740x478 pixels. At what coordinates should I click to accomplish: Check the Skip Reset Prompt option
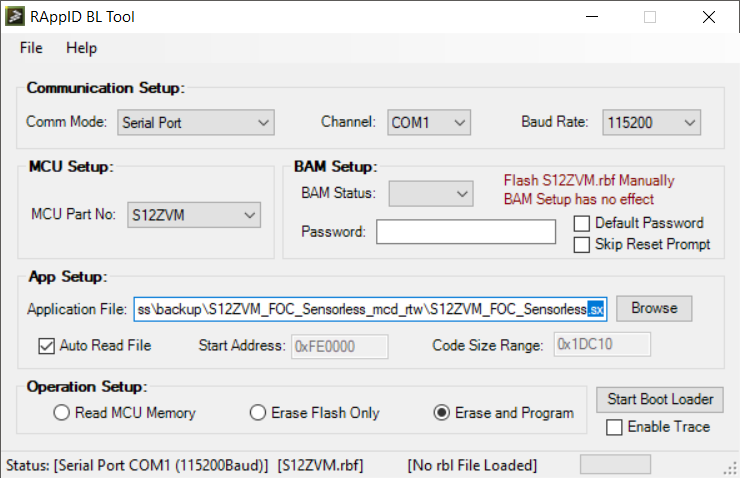[582, 244]
